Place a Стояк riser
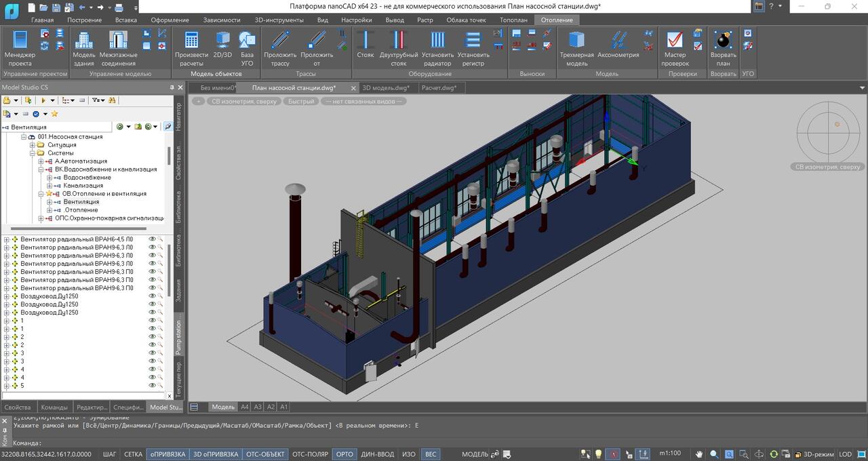The image size is (868, 461). tap(366, 45)
